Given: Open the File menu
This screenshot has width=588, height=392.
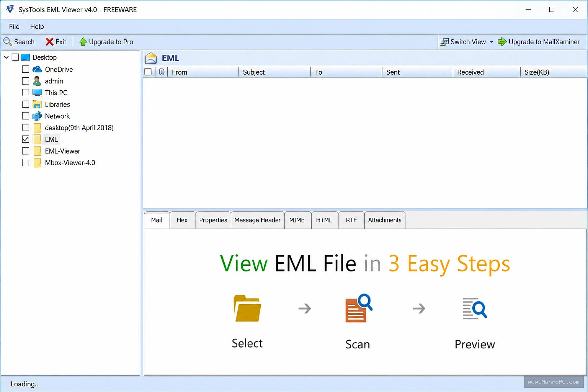Looking at the screenshot, I should tap(14, 26).
